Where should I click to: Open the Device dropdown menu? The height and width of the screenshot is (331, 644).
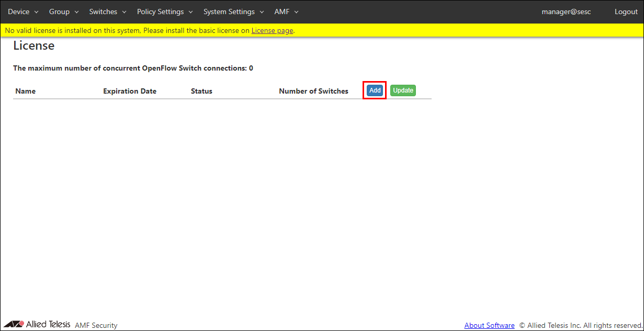click(23, 12)
